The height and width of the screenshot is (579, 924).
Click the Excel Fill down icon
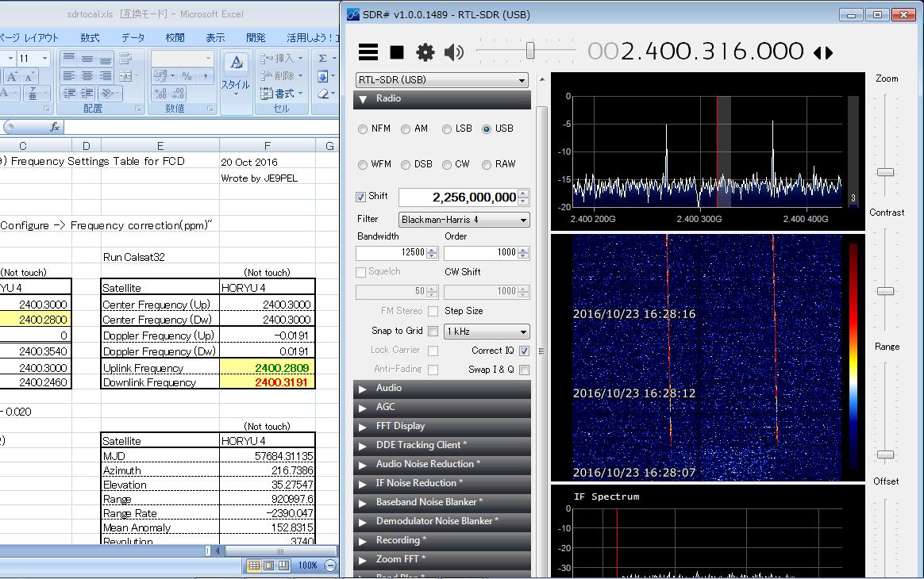[x=323, y=76]
